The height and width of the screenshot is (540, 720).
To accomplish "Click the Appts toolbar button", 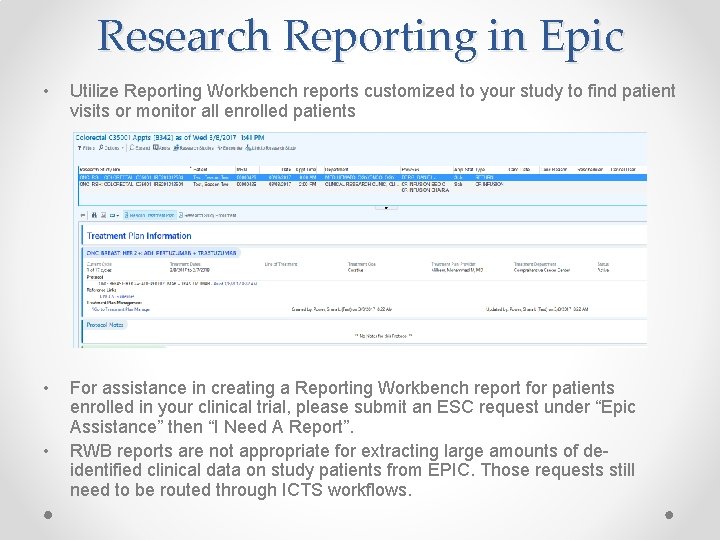I will point(162,148).
